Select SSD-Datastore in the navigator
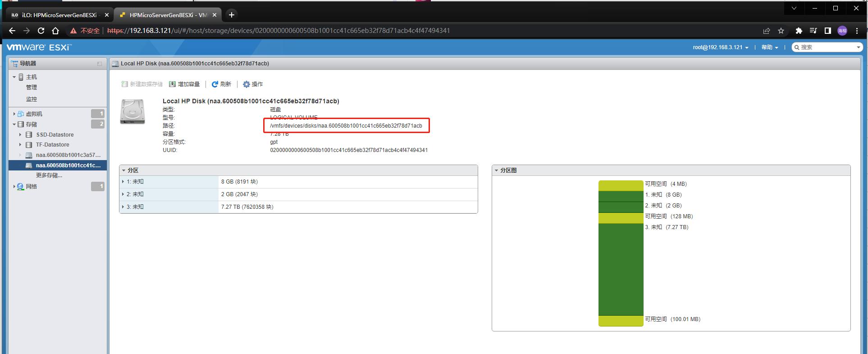 pyautogui.click(x=55, y=135)
